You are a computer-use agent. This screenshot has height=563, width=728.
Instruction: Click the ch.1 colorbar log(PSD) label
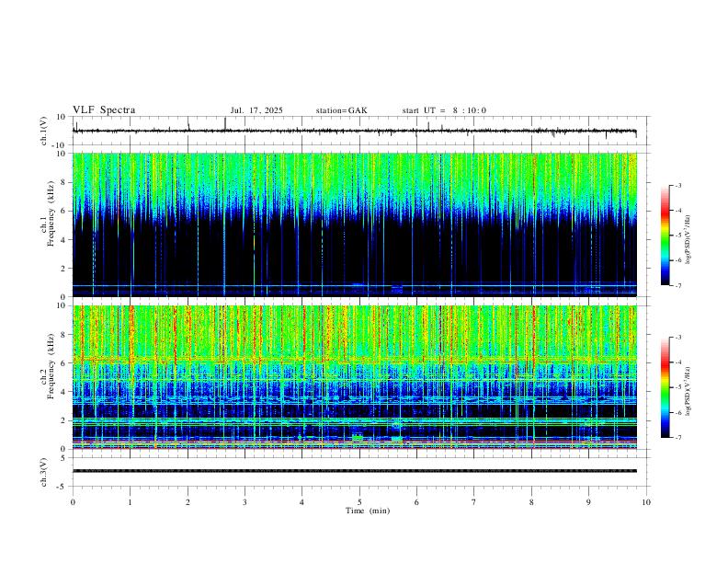click(688, 240)
